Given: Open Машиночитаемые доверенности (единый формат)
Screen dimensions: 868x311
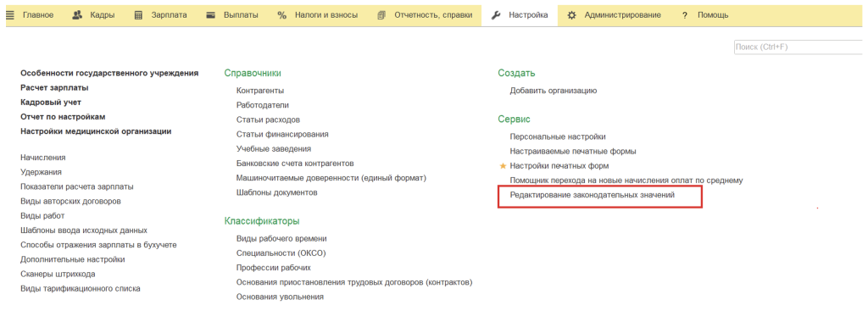Looking at the screenshot, I should (331, 178).
